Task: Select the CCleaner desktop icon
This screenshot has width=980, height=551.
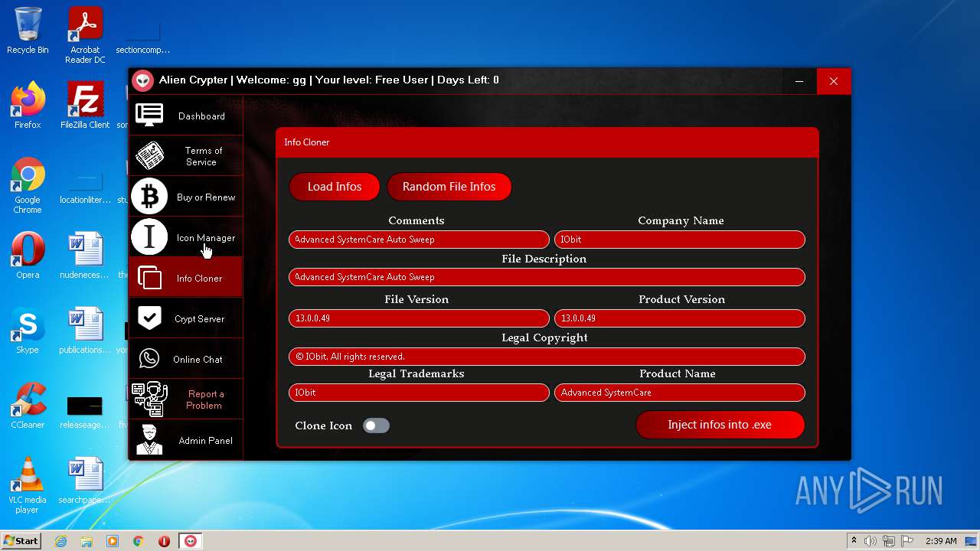Action: [28, 406]
